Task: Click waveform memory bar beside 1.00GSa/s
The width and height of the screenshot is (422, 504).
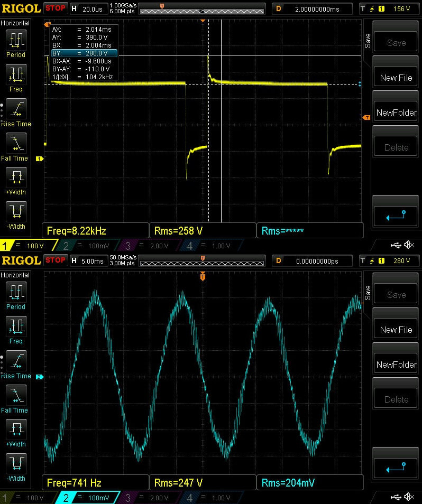Action: point(202,9)
